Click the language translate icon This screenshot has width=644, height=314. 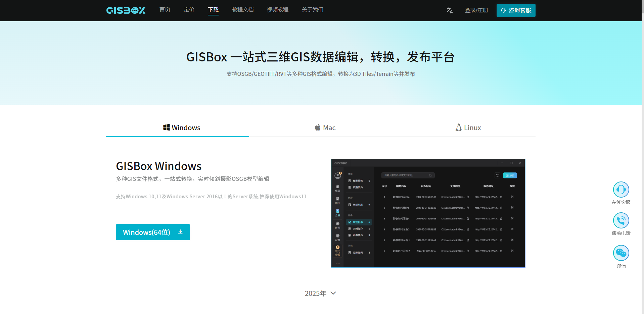point(450,10)
